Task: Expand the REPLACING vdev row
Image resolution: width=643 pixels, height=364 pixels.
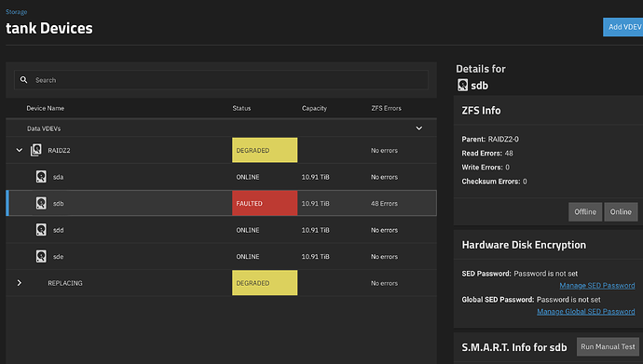Action: (19, 283)
